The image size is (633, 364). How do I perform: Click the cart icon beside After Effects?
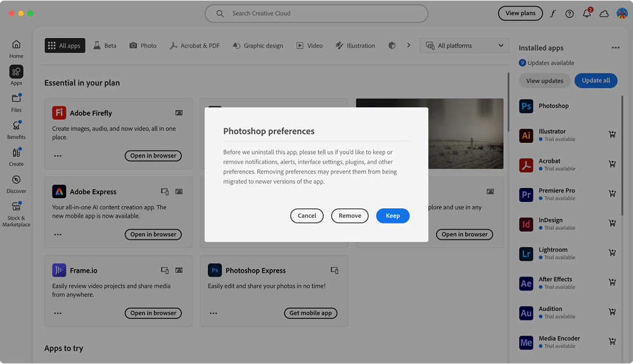click(612, 282)
